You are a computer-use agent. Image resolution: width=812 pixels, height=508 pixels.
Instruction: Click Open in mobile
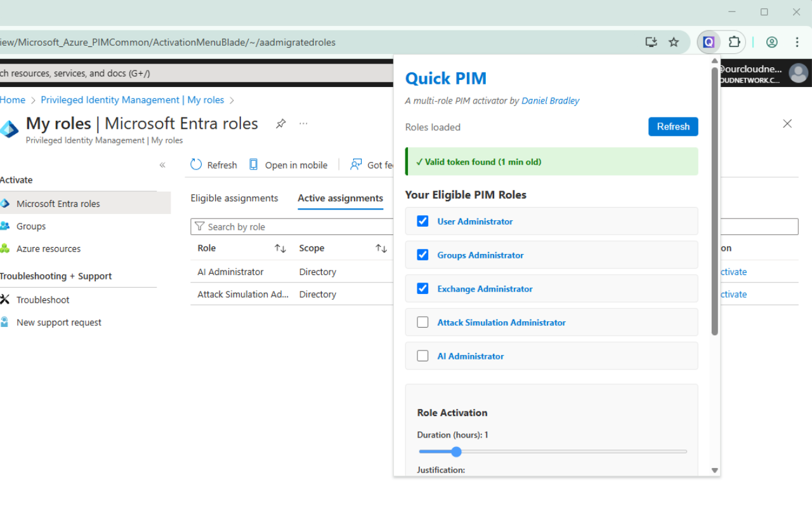[x=288, y=165]
